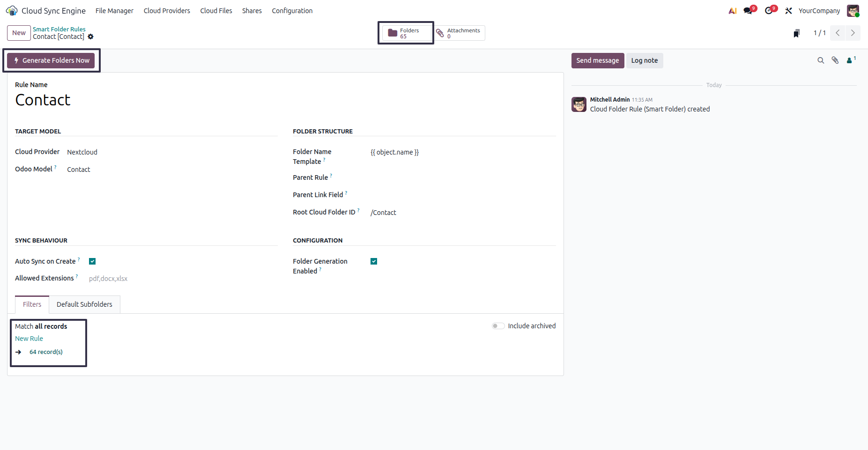
Task: Search chatter messages magnifier icon
Action: 821,60
